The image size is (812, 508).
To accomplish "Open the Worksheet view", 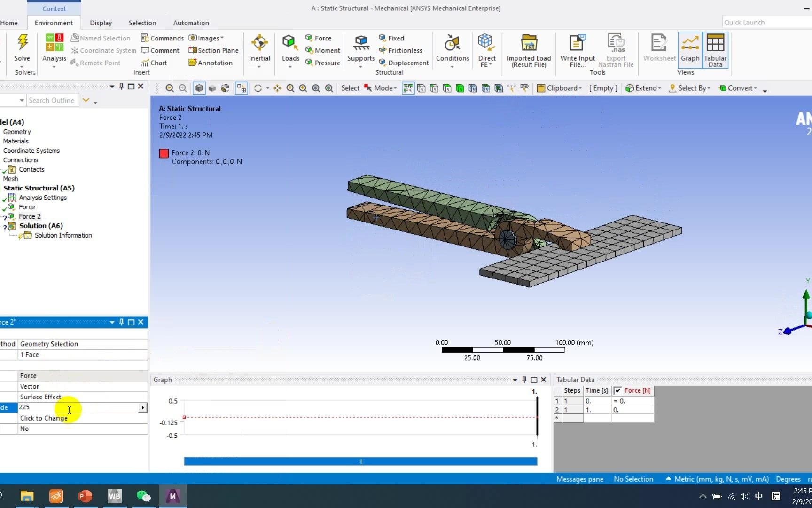I will 659,47.
